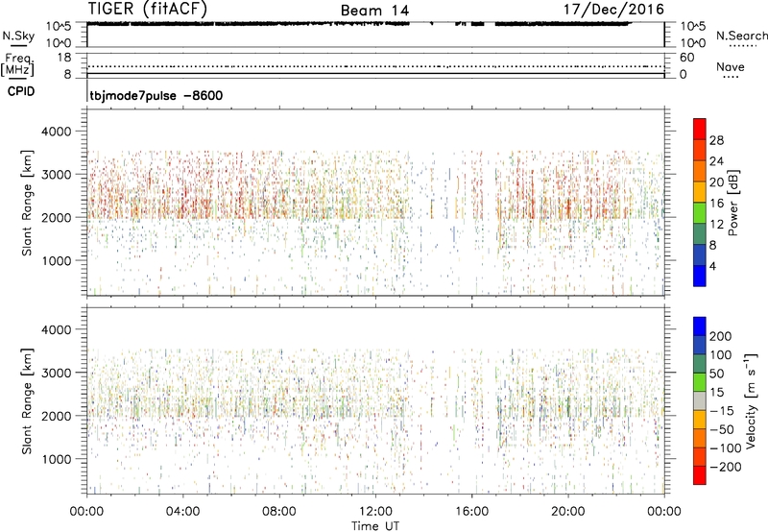768x532 pixels.
Task: Click the 'tbjmode7pulse -8600' text
Action: (156, 95)
